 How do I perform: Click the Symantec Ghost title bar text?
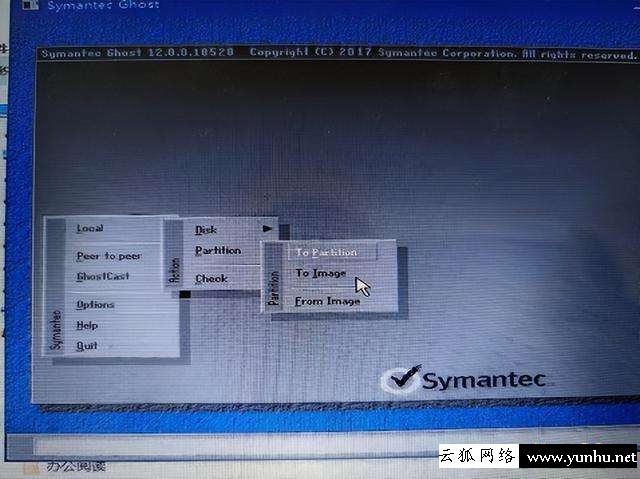(x=103, y=6)
